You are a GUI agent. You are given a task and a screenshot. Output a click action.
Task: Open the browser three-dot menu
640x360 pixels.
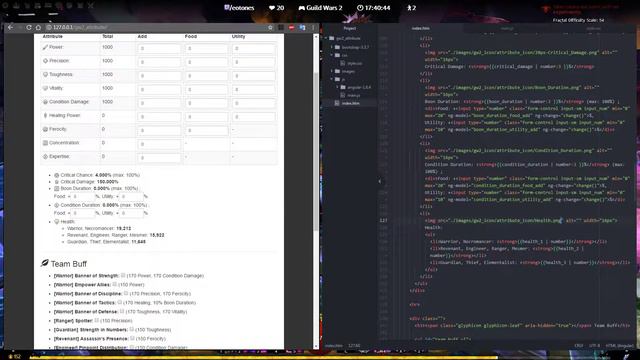[x=313, y=27]
